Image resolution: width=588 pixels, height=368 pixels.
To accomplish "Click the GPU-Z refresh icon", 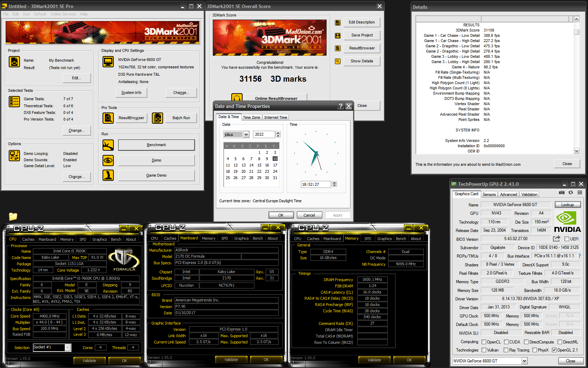I will (571, 192).
